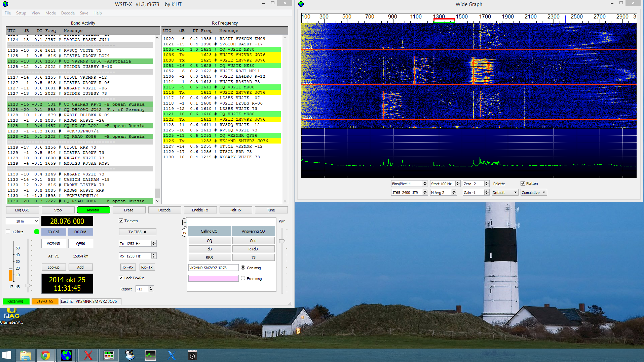Launch the logbook notepad taskbar icon
644x362 pixels.
pyautogui.click(x=130, y=355)
